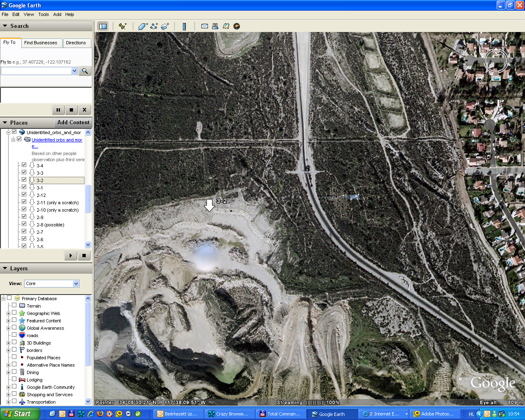The height and width of the screenshot is (420, 525).
Task: Enable the Lodging layer checkbox
Action: tap(14, 379)
